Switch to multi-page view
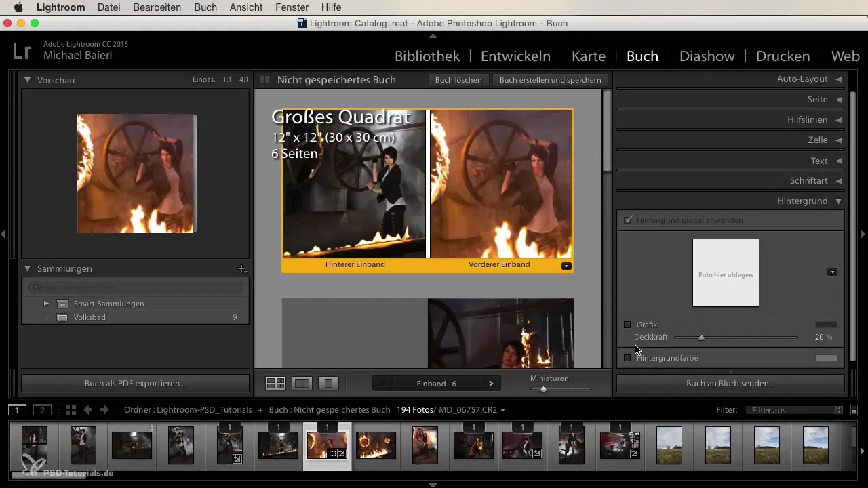868x488 pixels. click(275, 384)
